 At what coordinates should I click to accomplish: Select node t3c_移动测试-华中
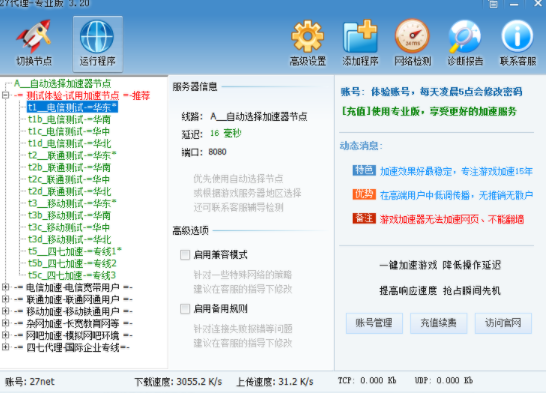click(69, 227)
